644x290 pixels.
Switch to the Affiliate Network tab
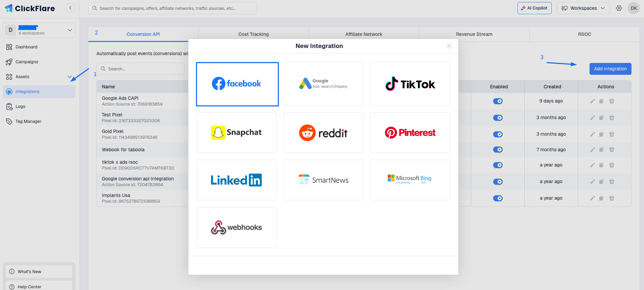(364, 34)
